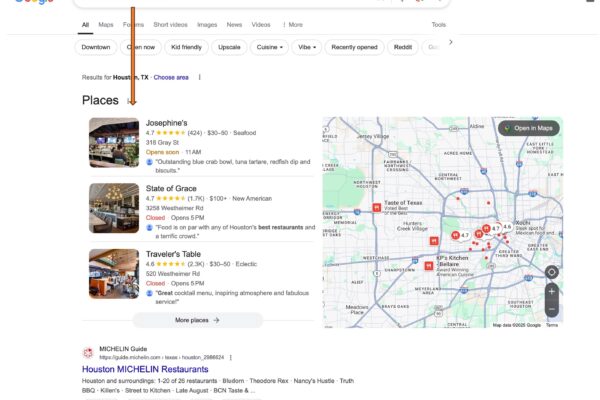The height and width of the screenshot is (400, 600).
Task: Apply the Upscale filter chip
Action: (229, 47)
